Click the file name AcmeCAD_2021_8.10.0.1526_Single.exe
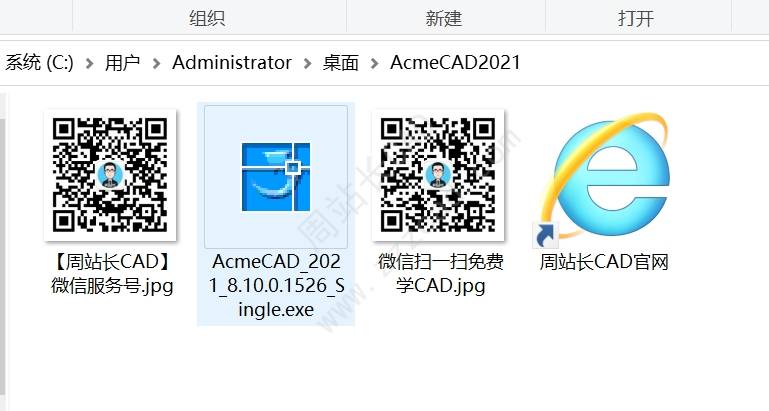Viewport: 769px width, 411px height. [277, 285]
